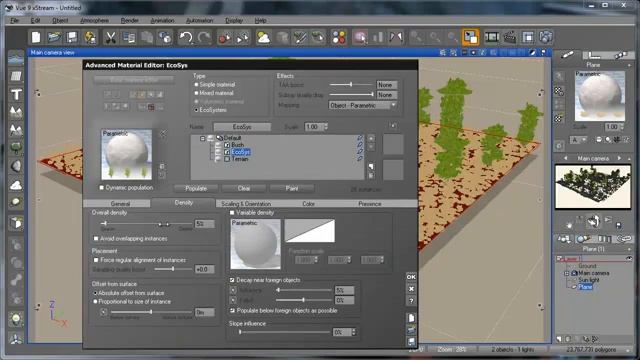Click the OK button in material editor

point(411,277)
